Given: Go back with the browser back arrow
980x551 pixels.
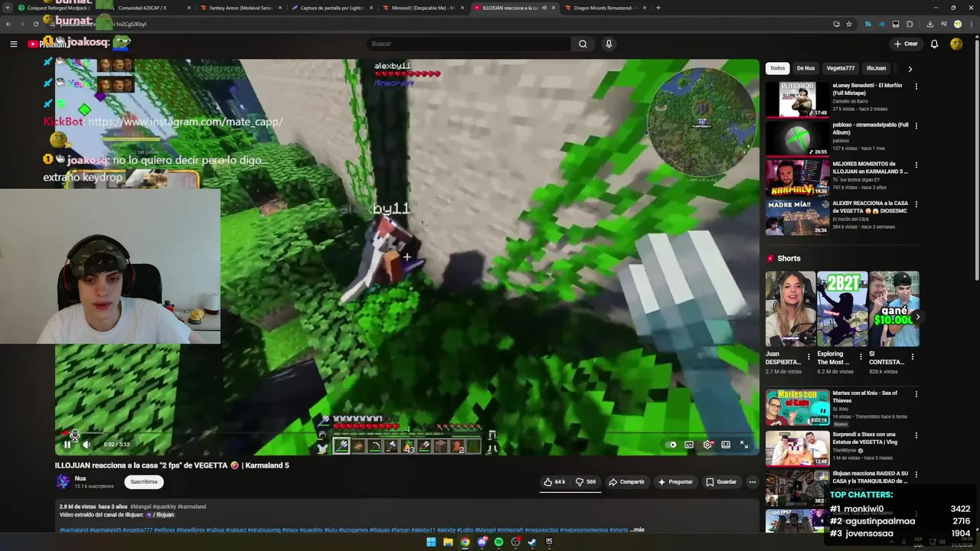Looking at the screenshot, I should (8, 24).
